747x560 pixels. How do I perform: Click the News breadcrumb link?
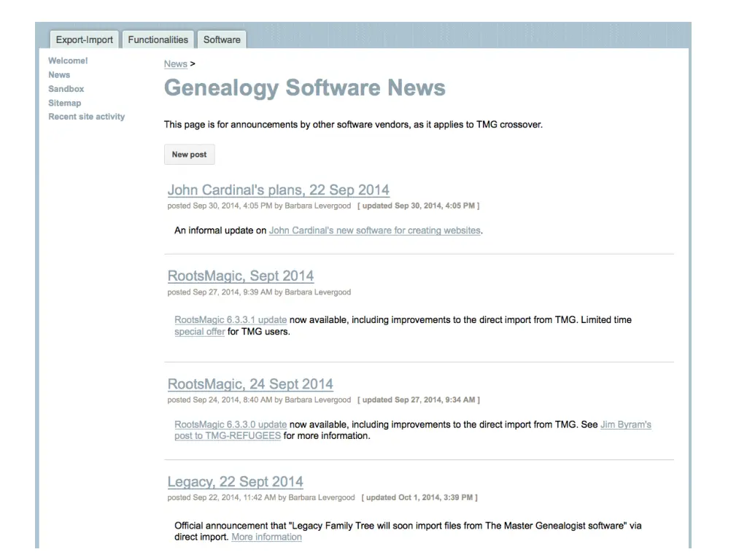175,64
